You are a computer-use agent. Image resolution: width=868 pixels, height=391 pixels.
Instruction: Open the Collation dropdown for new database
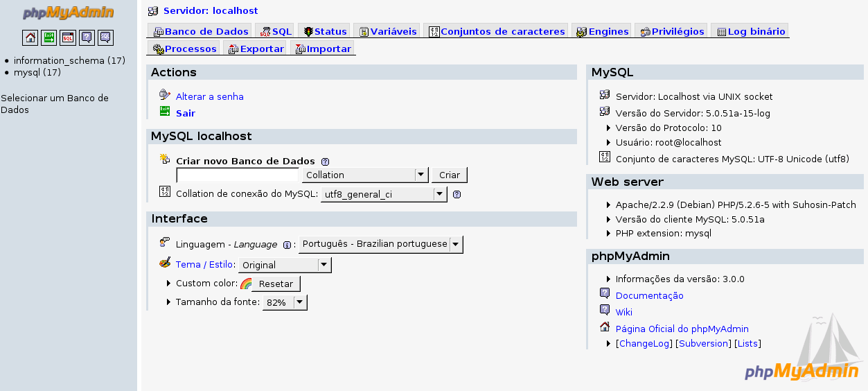coord(365,175)
